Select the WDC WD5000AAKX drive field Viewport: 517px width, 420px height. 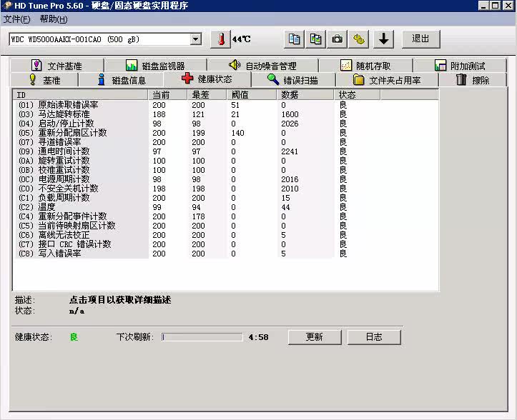point(105,39)
